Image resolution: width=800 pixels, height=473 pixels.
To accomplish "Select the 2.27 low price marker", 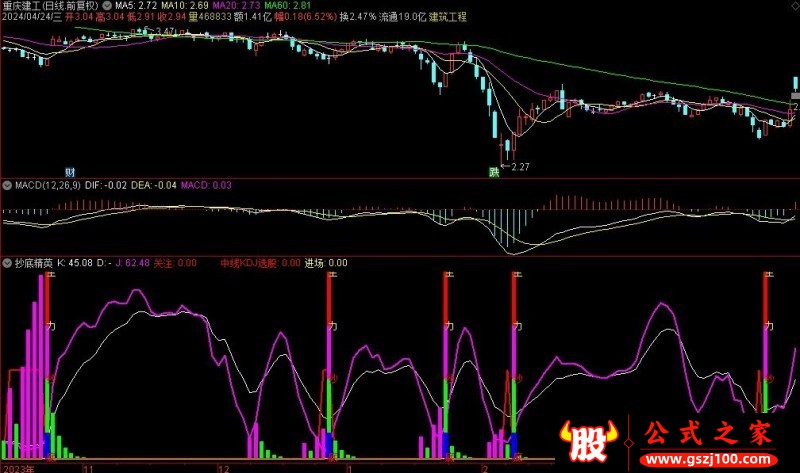I will (520, 167).
